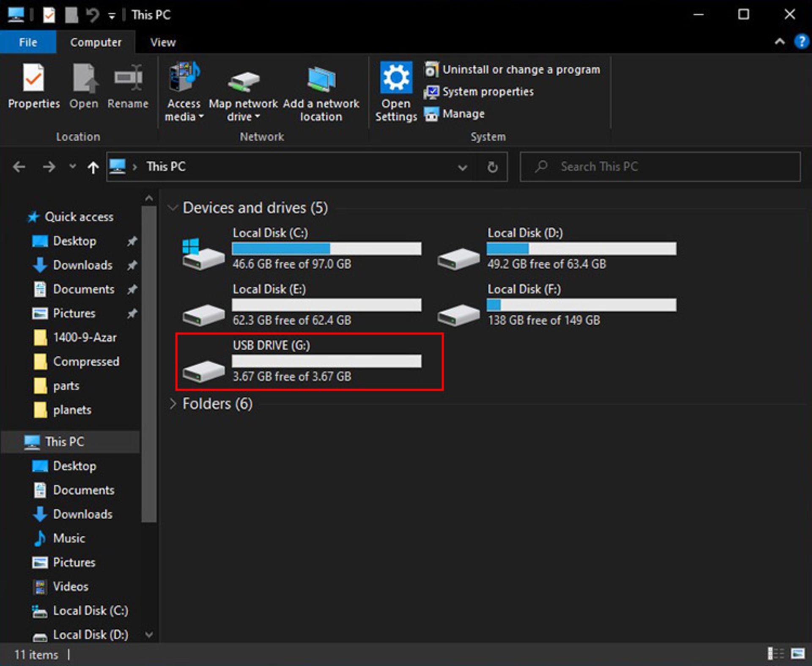Image resolution: width=812 pixels, height=666 pixels.
Task: Click Uninstall or change a program
Action: pos(521,69)
